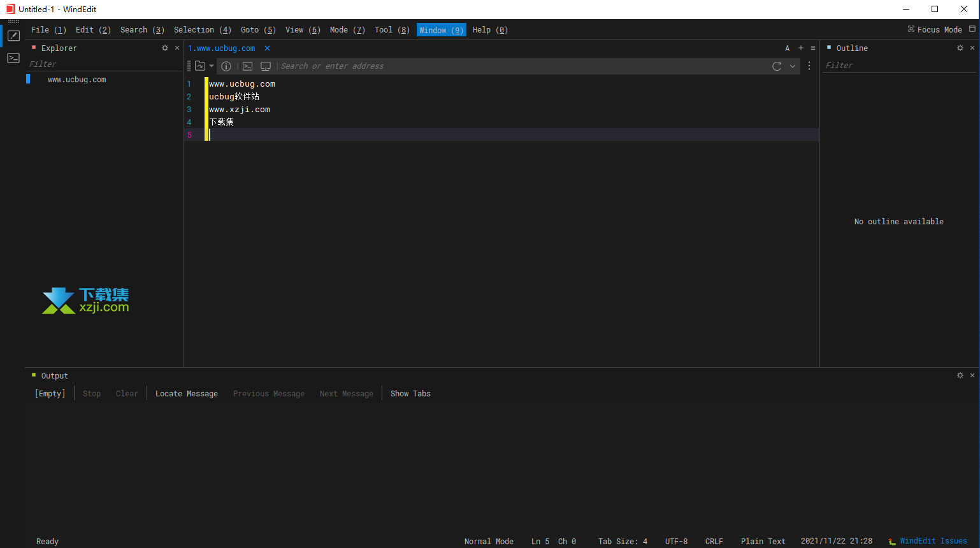Click the Explorer filter field
The image size is (980, 548).
[x=104, y=64]
